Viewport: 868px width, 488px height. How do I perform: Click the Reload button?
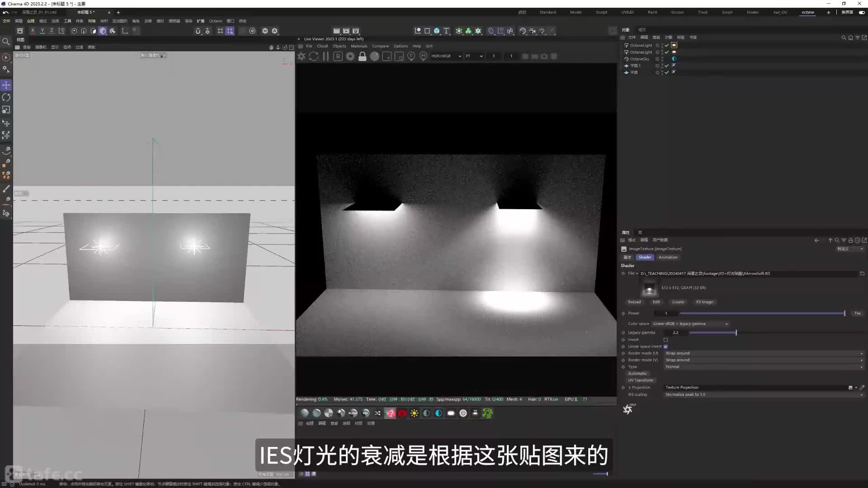tap(634, 302)
